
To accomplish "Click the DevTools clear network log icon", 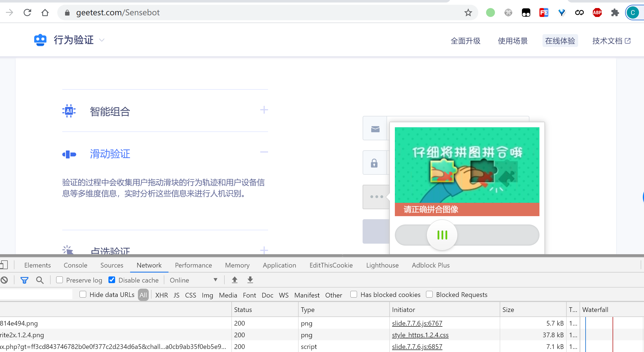I will (4, 280).
